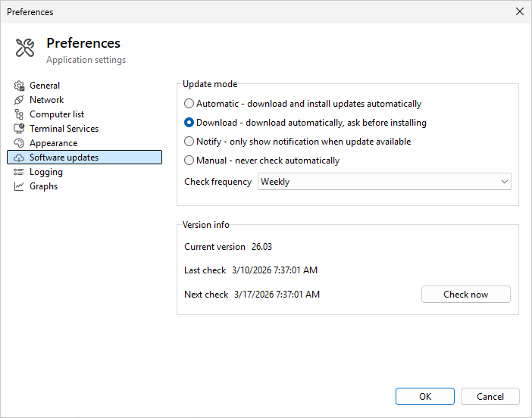
Task: Click the Graphs chart icon
Action: point(20,186)
